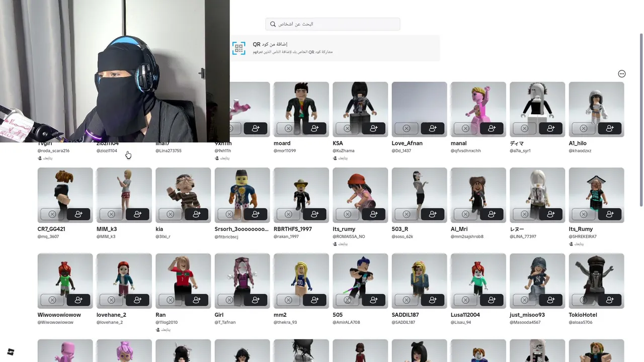Screen dimensions: 644x362
Task: Add mm2 as a friend
Action: point(315,300)
